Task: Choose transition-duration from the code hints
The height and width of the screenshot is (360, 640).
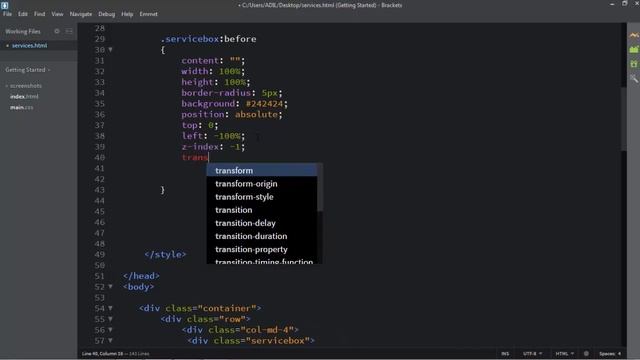Action: (x=262, y=236)
